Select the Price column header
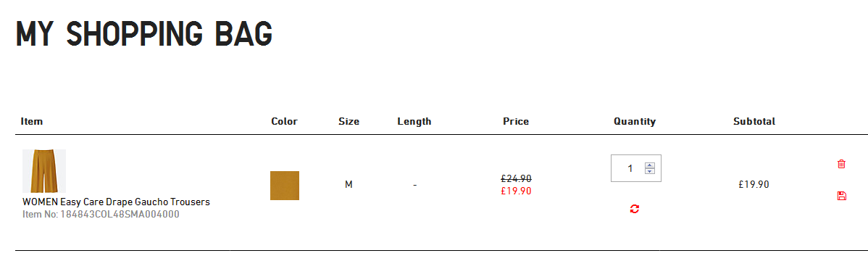This screenshot has height=277, width=868. (x=516, y=121)
